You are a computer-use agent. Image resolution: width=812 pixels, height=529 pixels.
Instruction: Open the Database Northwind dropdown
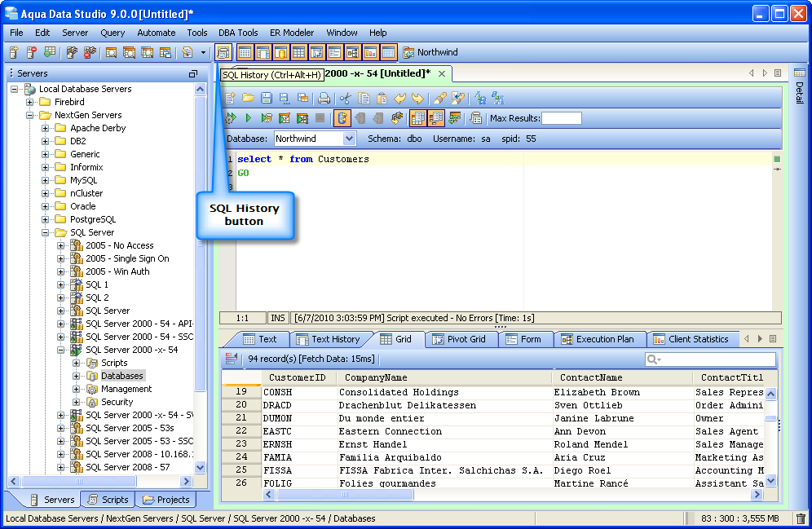(349, 139)
